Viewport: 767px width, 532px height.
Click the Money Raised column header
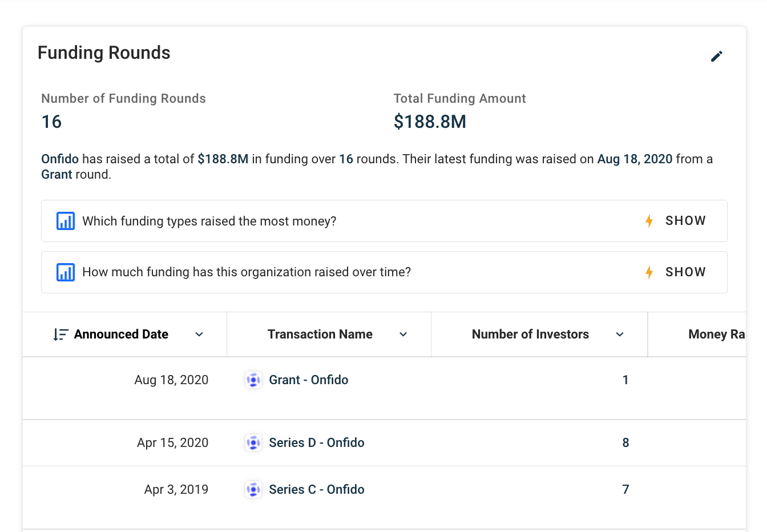[x=717, y=334]
